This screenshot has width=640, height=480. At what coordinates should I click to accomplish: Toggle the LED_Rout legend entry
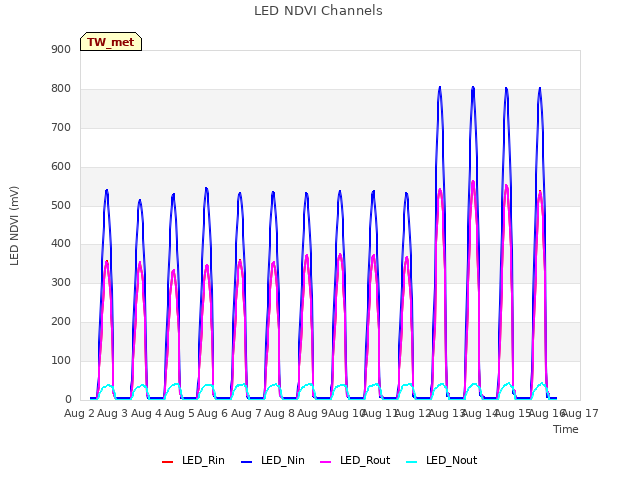click(355, 460)
